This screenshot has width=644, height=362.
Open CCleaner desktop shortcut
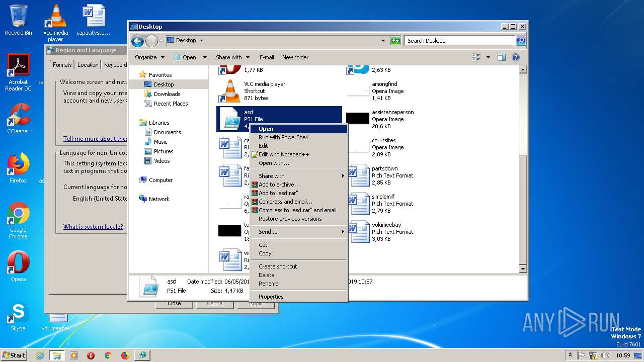coord(18,119)
